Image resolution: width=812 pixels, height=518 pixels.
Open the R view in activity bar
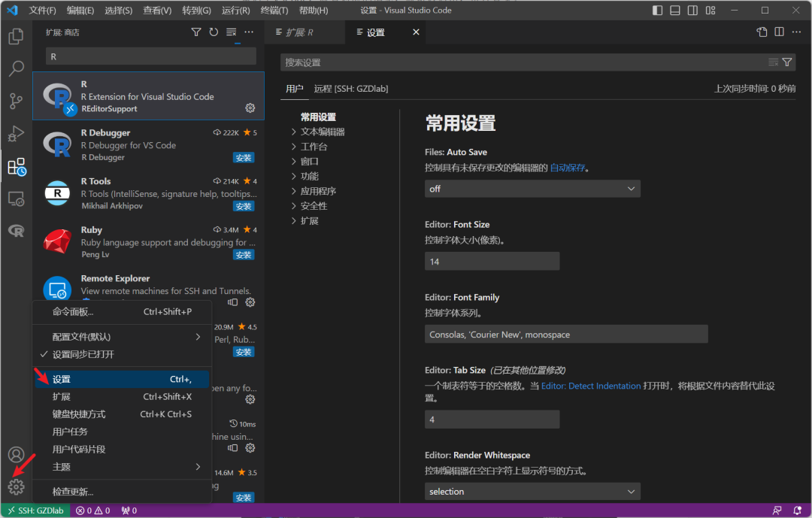[16, 231]
